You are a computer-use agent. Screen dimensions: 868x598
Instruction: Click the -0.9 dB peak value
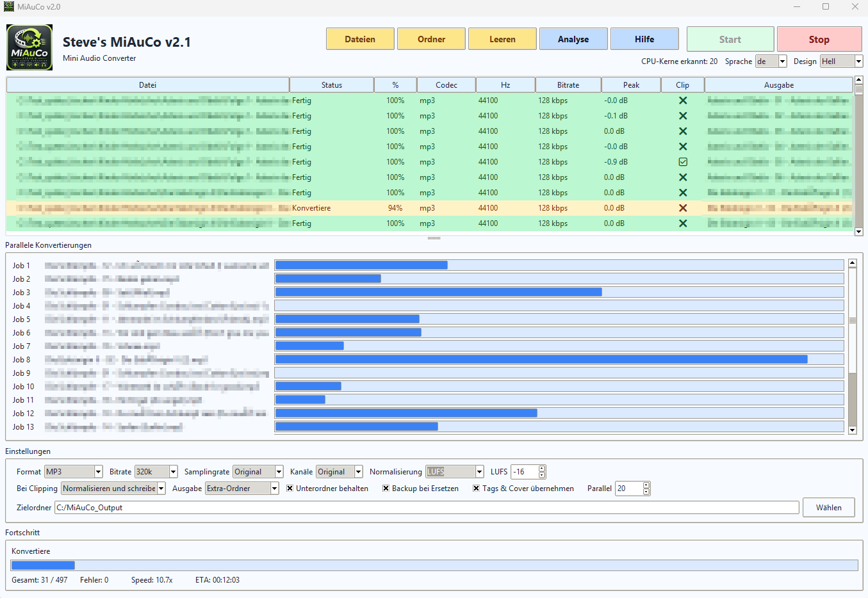pos(616,162)
